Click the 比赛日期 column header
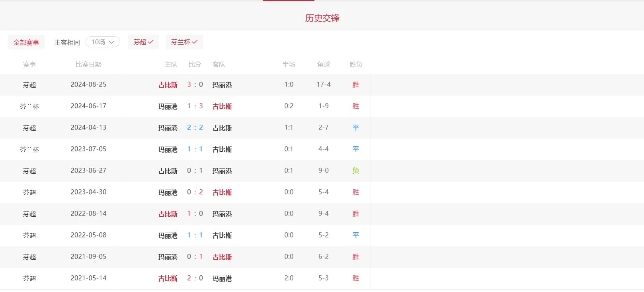 88,65
